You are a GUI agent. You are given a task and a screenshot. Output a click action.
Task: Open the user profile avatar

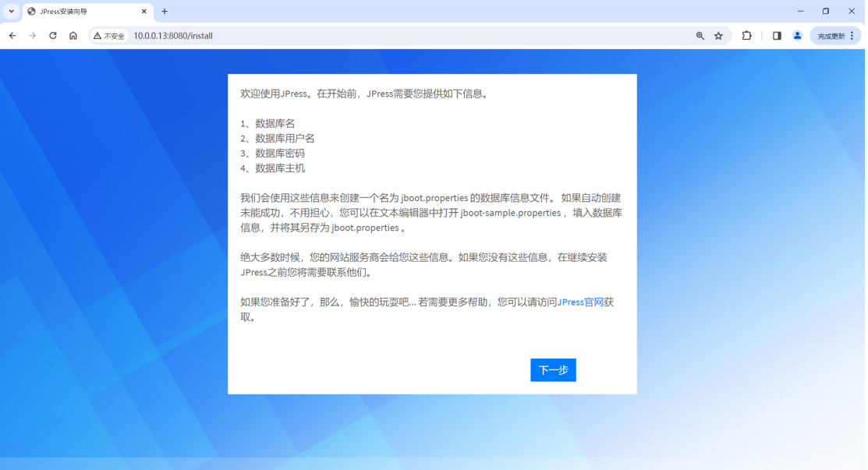coord(797,36)
